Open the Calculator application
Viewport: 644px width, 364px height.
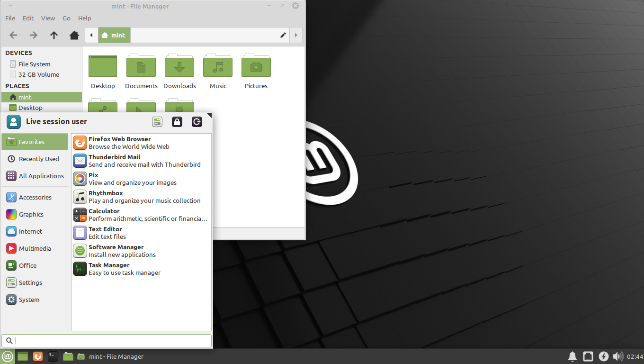point(104,215)
